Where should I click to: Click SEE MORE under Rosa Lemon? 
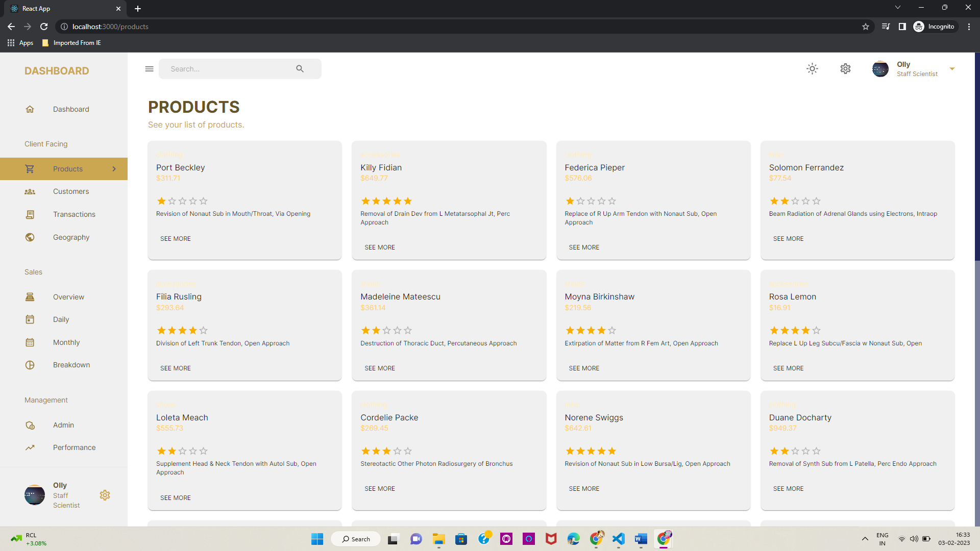(x=788, y=368)
